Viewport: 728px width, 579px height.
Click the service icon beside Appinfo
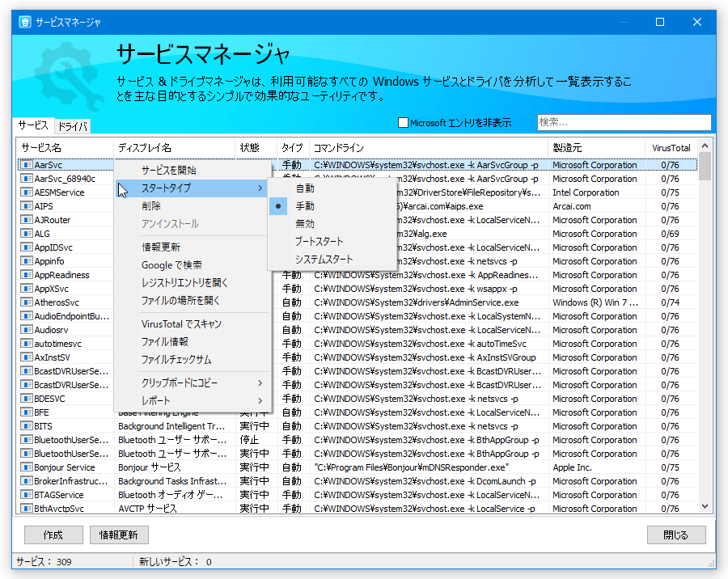coord(27,261)
